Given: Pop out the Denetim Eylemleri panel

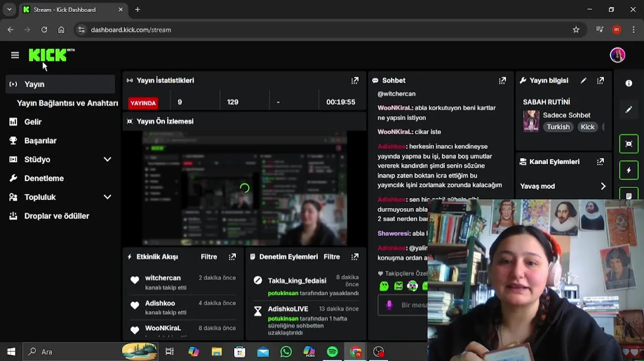Looking at the screenshot, I should tap(355, 257).
